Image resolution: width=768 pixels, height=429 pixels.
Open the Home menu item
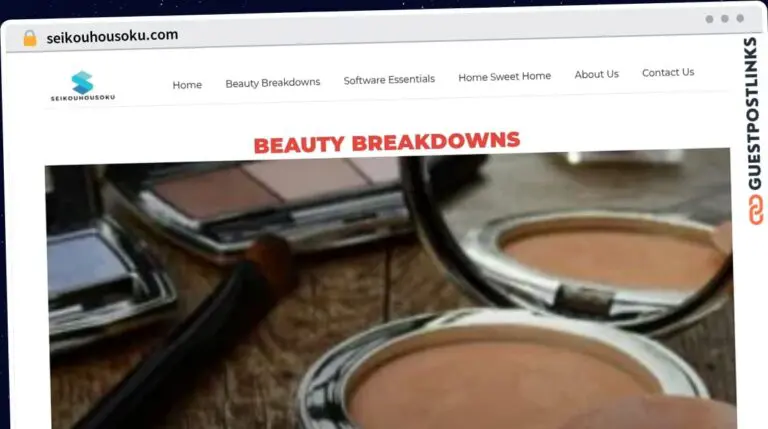(187, 85)
